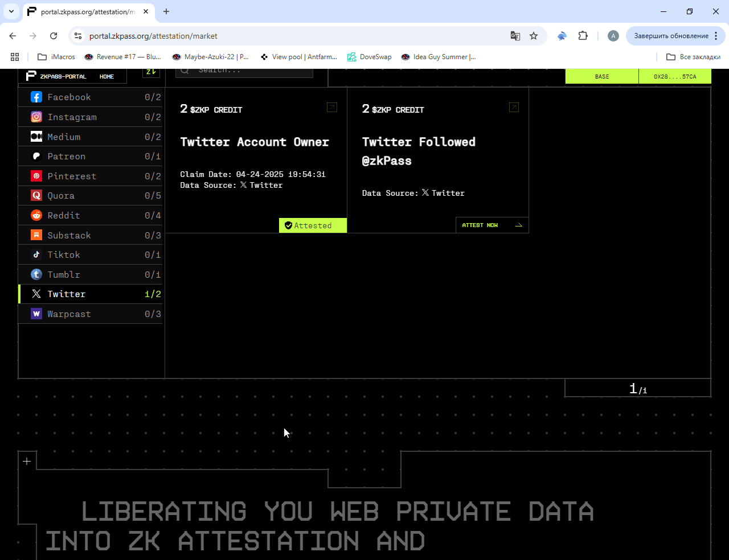Click the HOME link in portal header
This screenshot has width=729, height=560.
pos(107,76)
